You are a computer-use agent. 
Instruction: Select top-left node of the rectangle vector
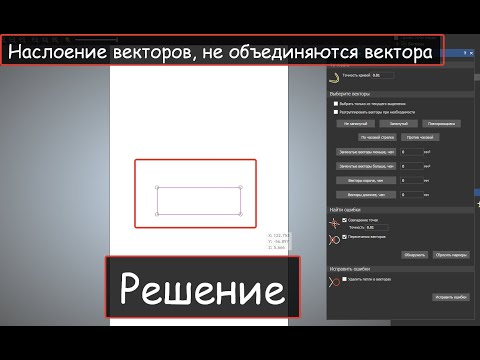(x=157, y=187)
